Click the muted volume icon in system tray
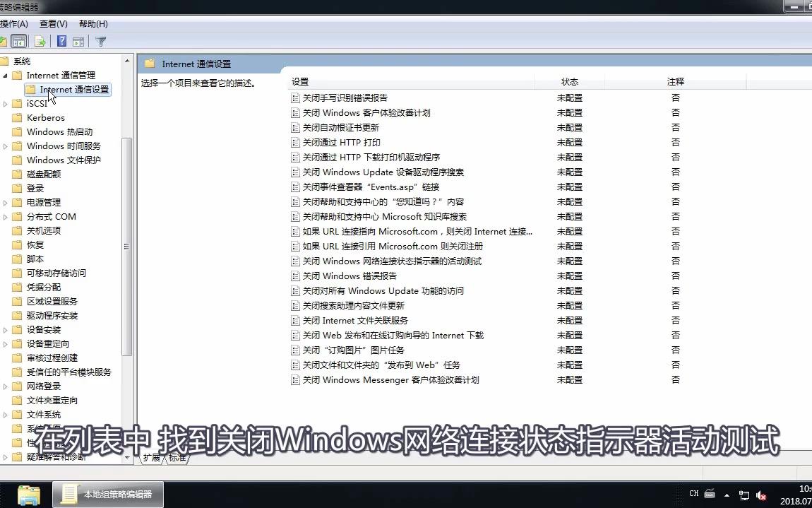 coord(761,495)
